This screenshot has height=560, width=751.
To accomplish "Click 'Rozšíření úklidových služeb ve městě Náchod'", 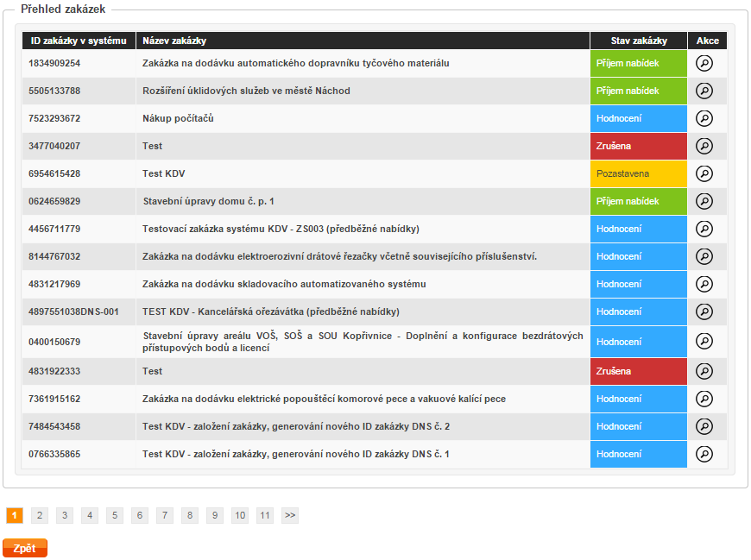I will [x=246, y=91].
